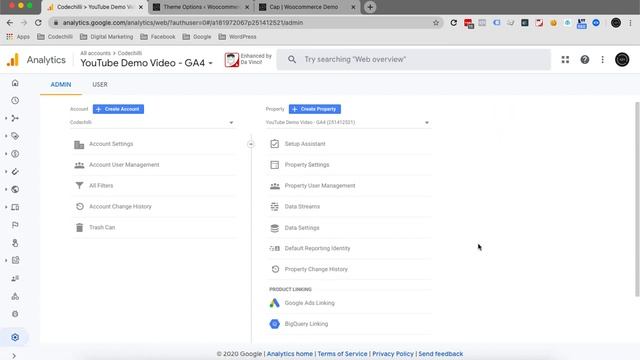Click the Create Account button
The height and width of the screenshot is (360, 640).
118,109
